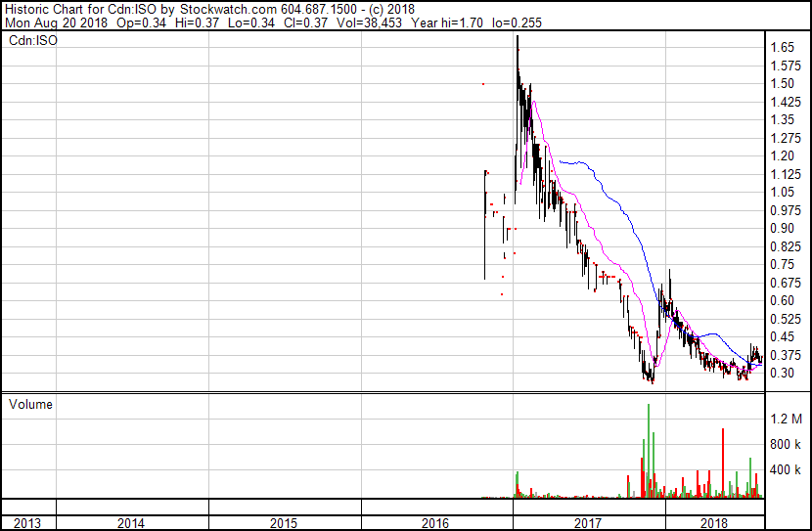This screenshot has width=812, height=531.
Task: Click the 1.425 price axis label
Action: tap(786, 103)
